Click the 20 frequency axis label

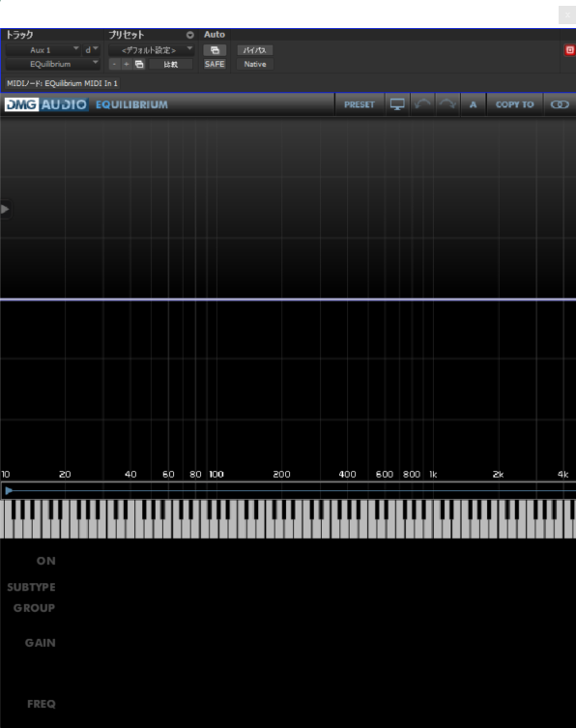pos(65,475)
